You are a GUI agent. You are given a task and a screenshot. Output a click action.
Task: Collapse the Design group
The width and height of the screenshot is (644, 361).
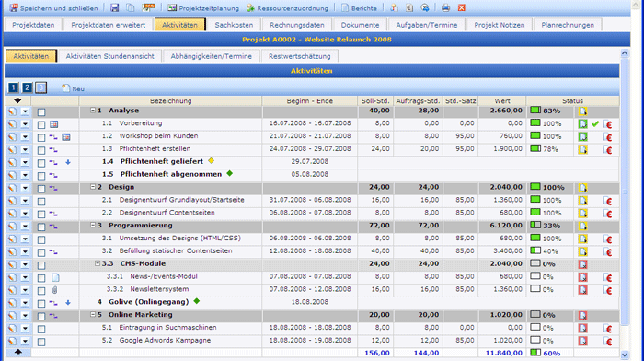(93, 187)
